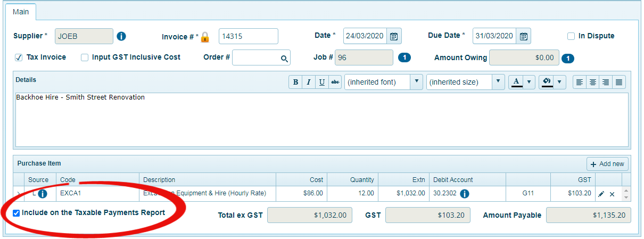Uncheck the Tax Invoice checkbox
The width and height of the screenshot is (644, 239).
[x=18, y=57]
